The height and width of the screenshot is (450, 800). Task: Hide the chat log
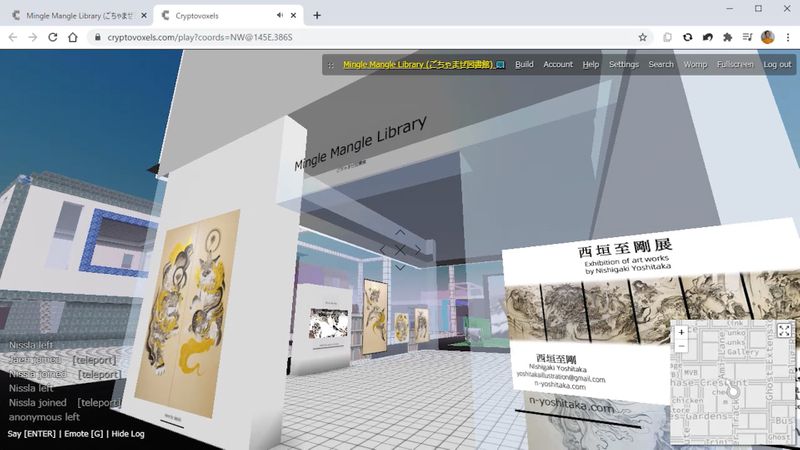click(127, 434)
